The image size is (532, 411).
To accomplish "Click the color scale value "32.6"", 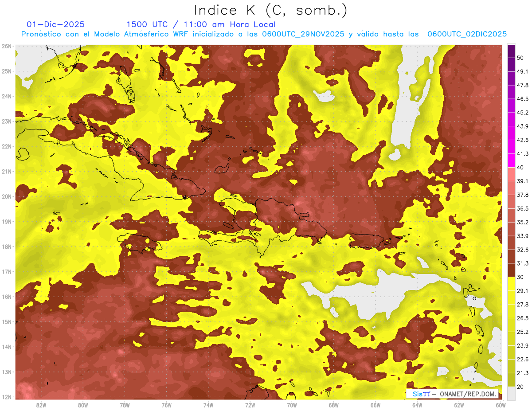I will (x=523, y=250).
